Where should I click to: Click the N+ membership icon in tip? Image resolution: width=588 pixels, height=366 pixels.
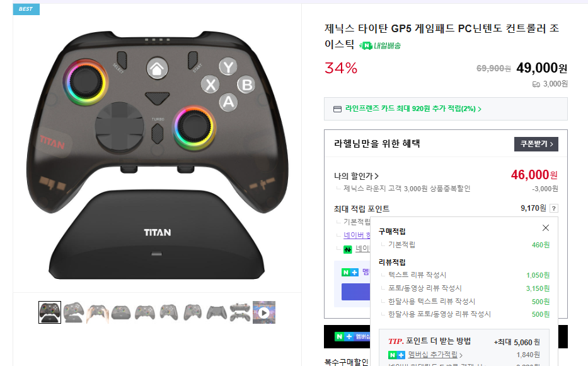tap(397, 355)
